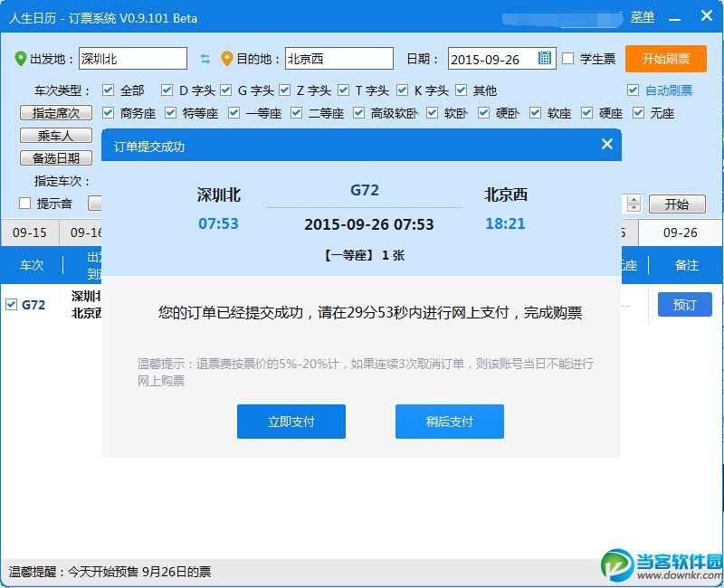Click arrival time 18:21 in dialog
724x588 pixels.
(505, 223)
